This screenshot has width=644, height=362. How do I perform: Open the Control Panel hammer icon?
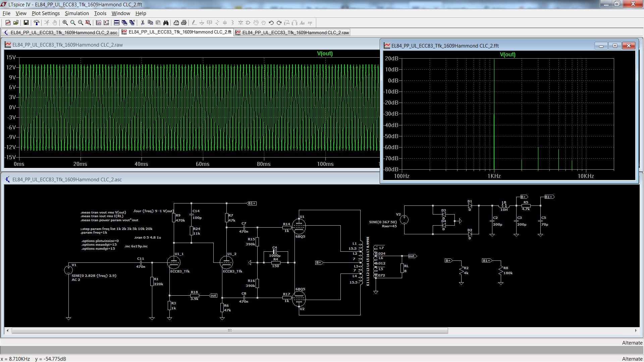click(x=37, y=23)
